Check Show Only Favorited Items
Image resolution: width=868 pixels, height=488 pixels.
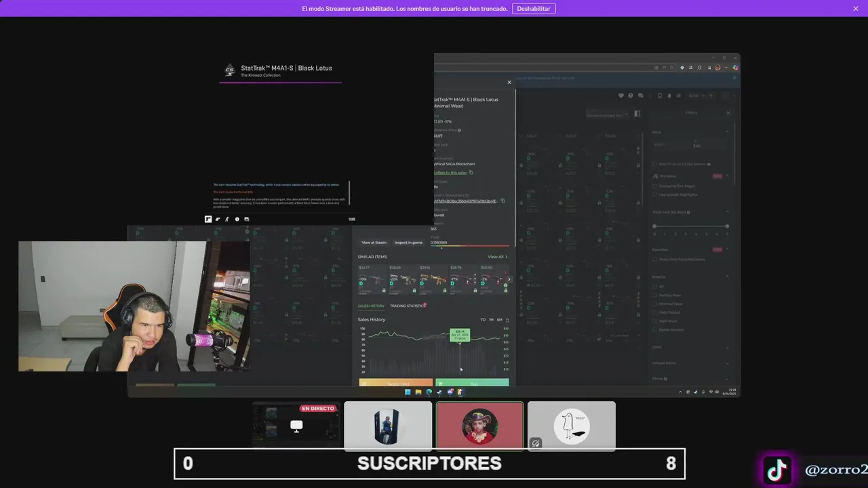coord(655,259)
